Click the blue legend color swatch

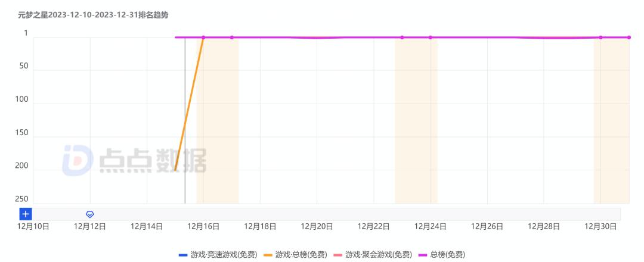(x=183, y=255)
